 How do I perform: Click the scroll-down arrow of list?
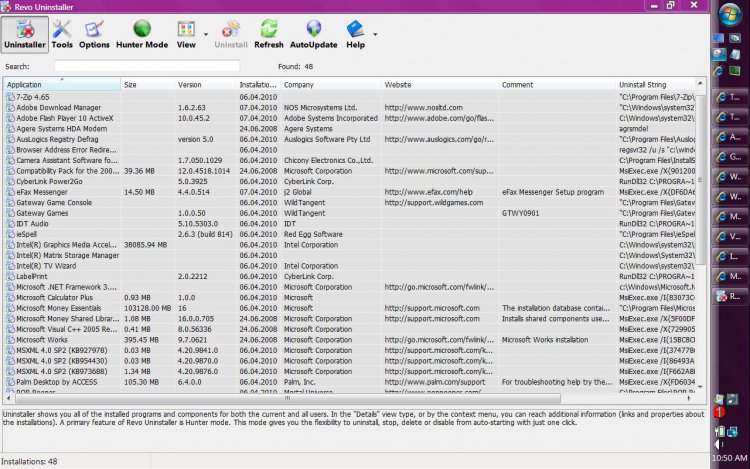700,386
